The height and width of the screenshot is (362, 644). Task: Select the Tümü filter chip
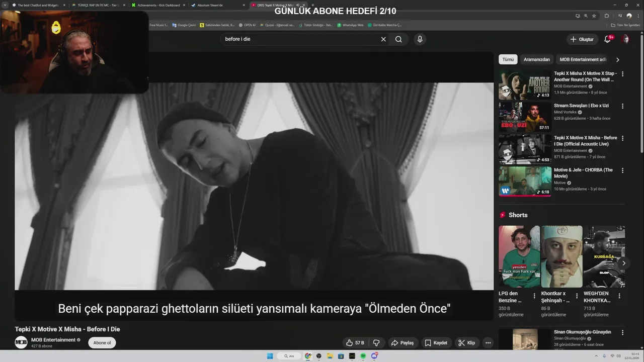[x=508, y=59]
